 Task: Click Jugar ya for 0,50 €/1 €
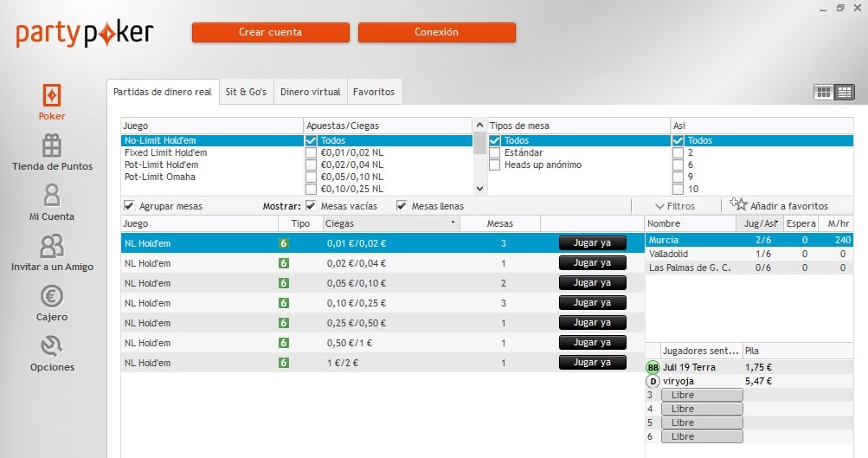coord(592,343)
